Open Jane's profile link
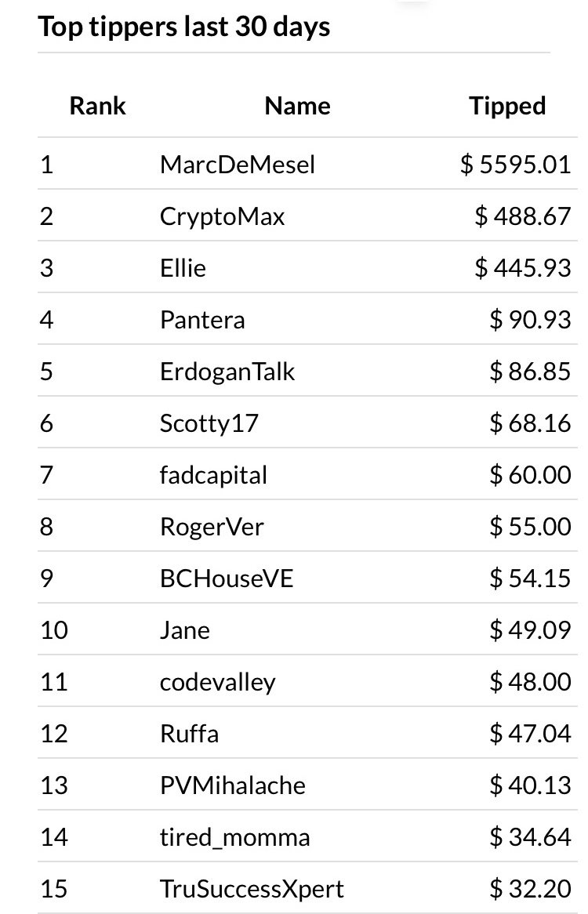The width and height of the screenshot is (588, 914). click(x=185, y=630)
